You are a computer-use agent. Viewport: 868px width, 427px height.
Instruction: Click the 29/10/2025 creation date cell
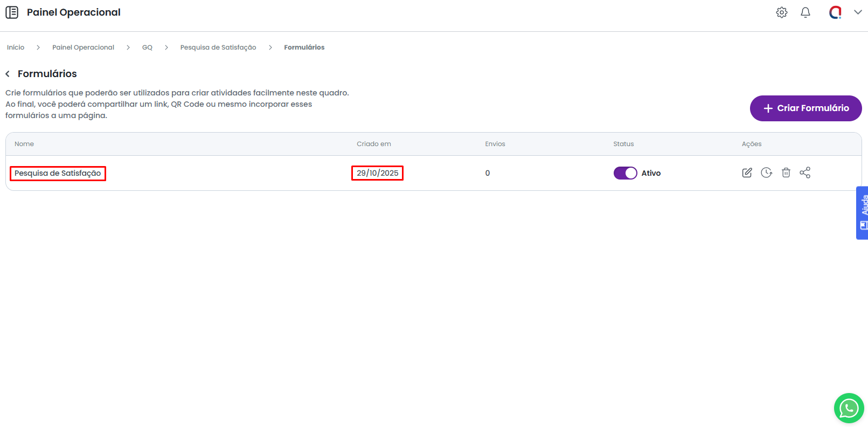tap(377, 173)
